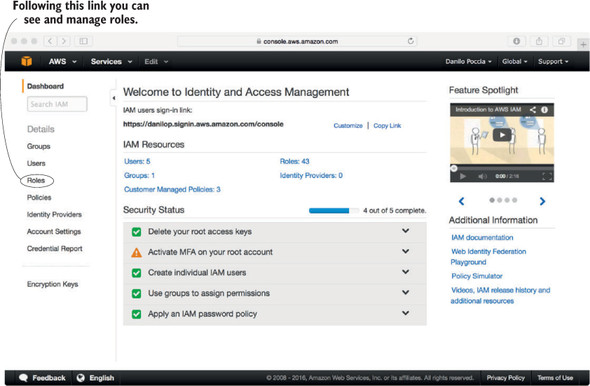Click green check for Apply an IAM password policy
This screenshot has height=386, width=590.
coord(136,314)
